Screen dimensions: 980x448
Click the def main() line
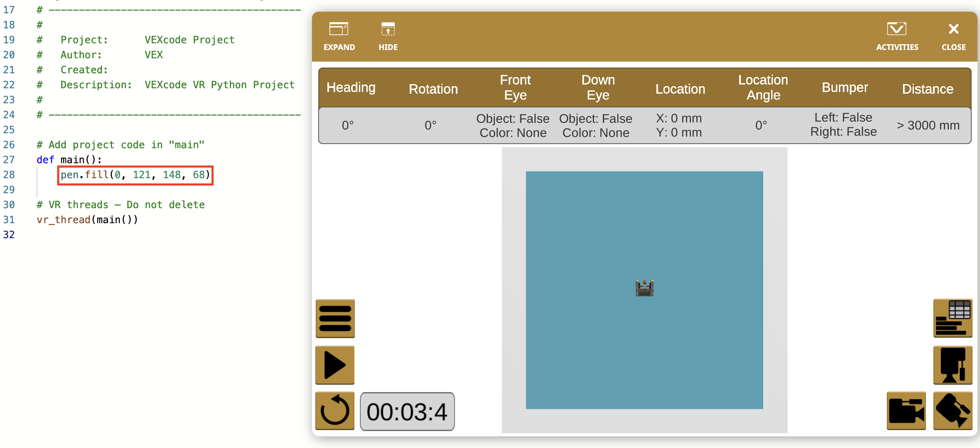[69, 160]
